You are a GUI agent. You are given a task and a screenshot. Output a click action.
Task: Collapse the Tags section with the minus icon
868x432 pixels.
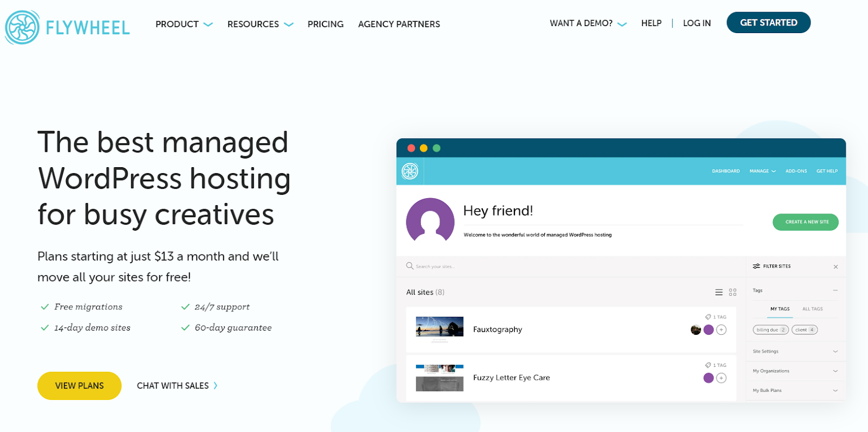[x=835, y=290]
